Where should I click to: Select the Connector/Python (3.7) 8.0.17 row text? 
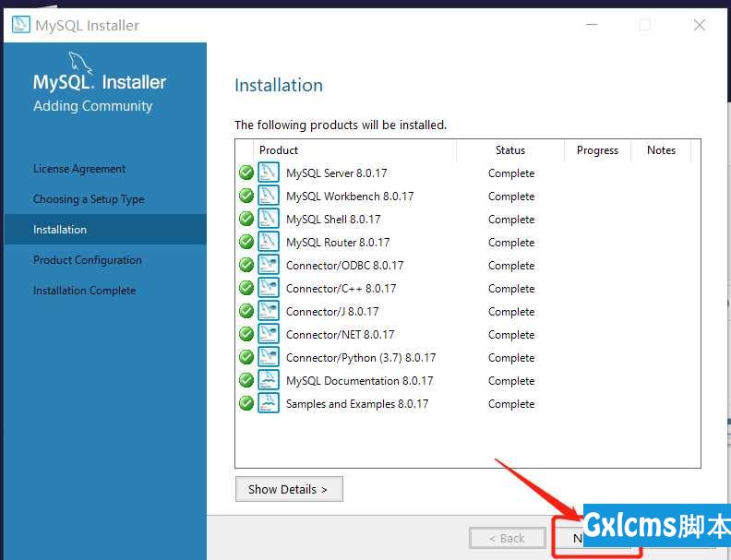pos(361,358)
